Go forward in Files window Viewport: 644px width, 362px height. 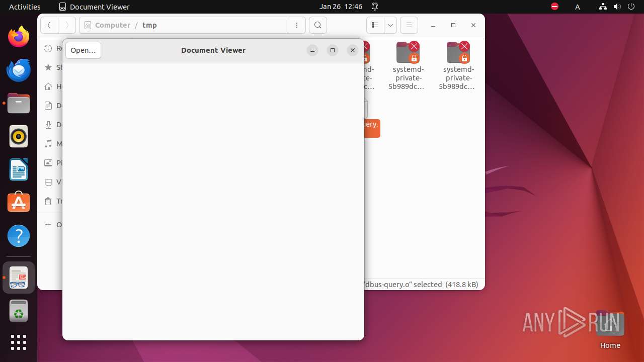pos(67,25)
